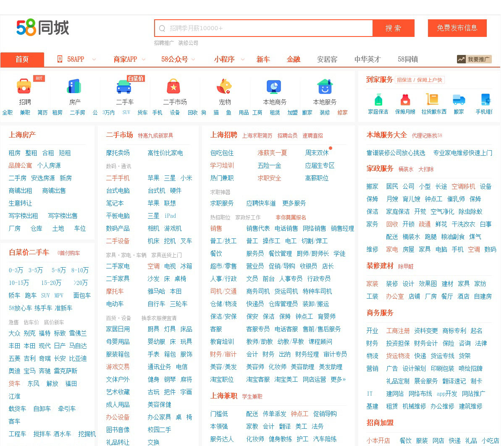
Task: Open the 宠物 dog icon
Action: (224, 86)
